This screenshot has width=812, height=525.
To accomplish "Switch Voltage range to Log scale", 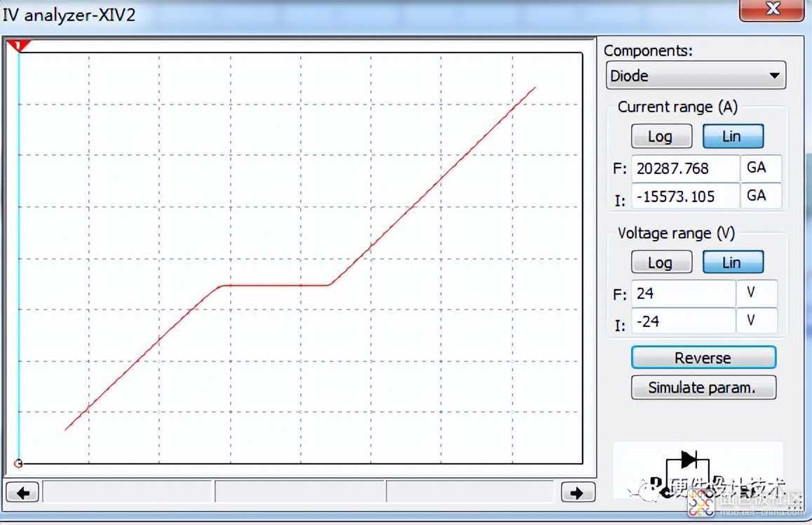I will (661, 262).
